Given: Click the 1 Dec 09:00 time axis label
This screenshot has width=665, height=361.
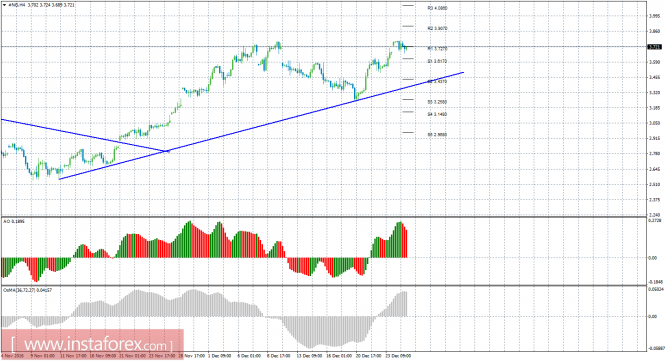Looking at the screenshot, I should (x=221, y=356).
